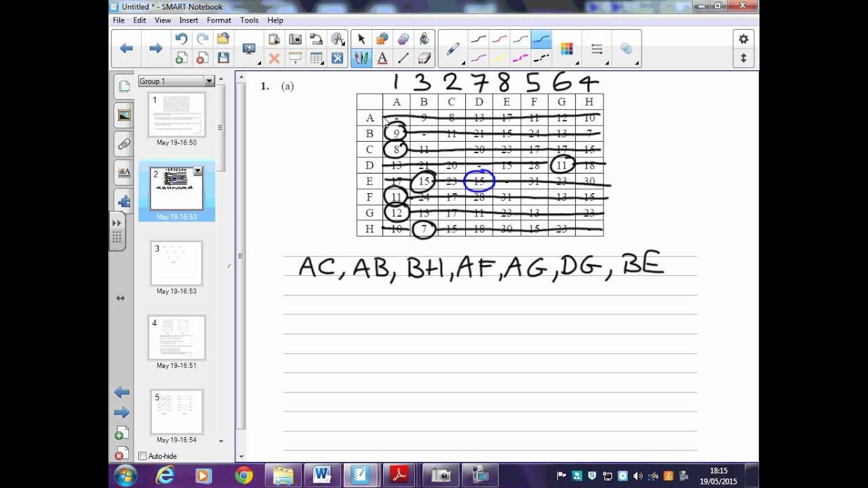868x488 pixels.
Task: Click the Paste clipboard icon
Action: click(274, 39)
